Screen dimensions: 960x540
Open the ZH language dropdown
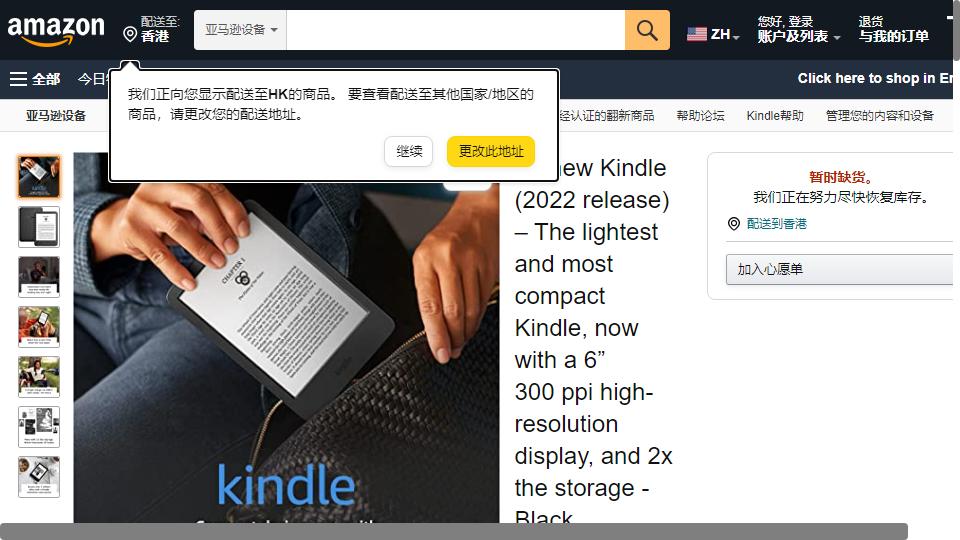(x=725, y=35)
